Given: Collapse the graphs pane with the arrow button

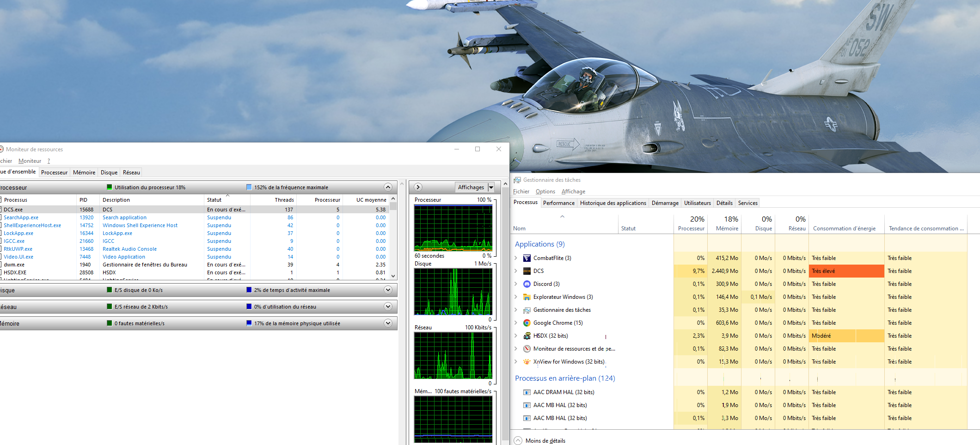Looking at the screenshot, I should (x=418, y=187).
